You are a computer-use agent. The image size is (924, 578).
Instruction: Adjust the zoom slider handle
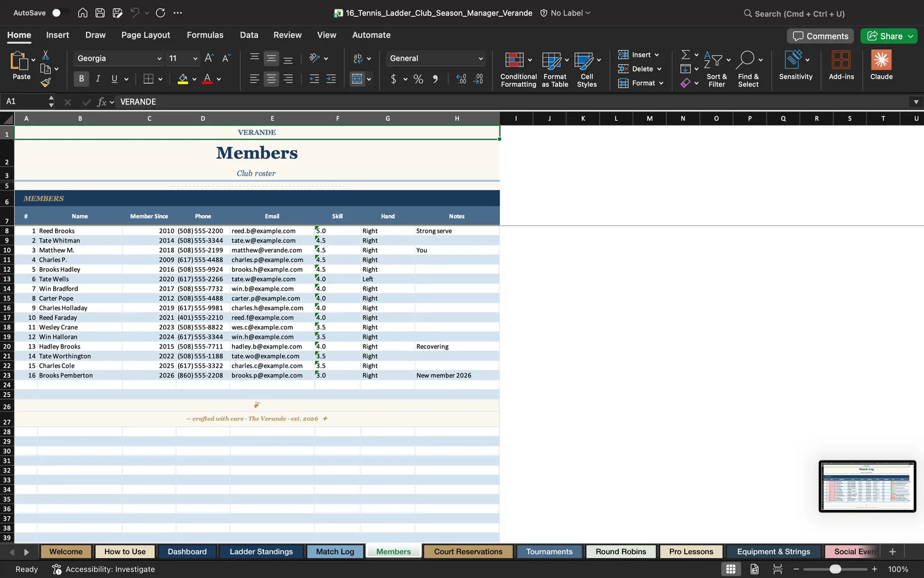coord(835,569)
